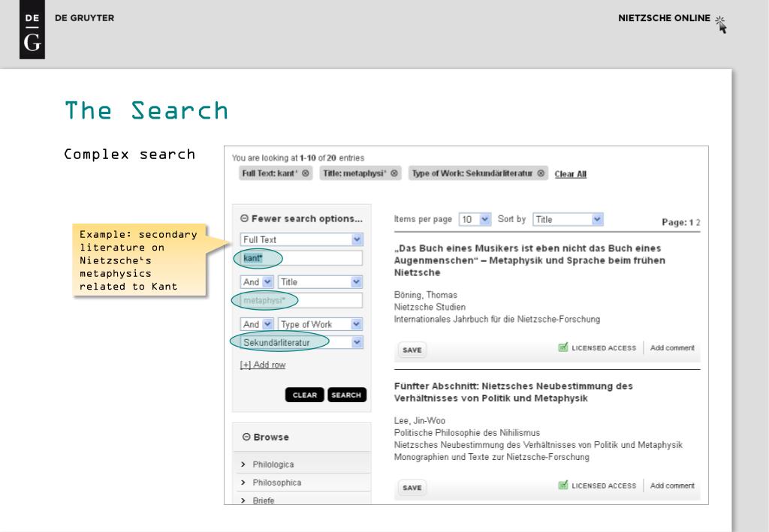Collapse the Browse section
The height and width of the screenshot is (532, 769).
point(246,437)
